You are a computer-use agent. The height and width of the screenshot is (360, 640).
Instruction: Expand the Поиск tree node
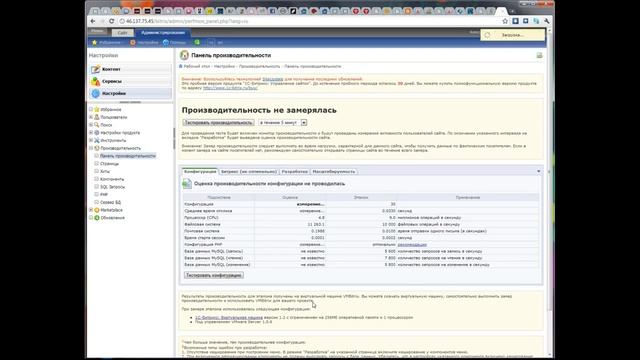pos(91,125)
